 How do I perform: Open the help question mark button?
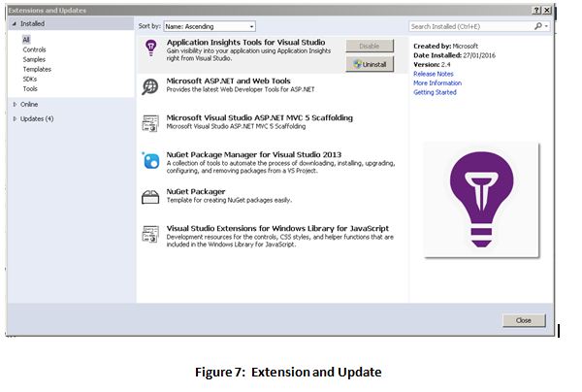(x=536, y=11)
